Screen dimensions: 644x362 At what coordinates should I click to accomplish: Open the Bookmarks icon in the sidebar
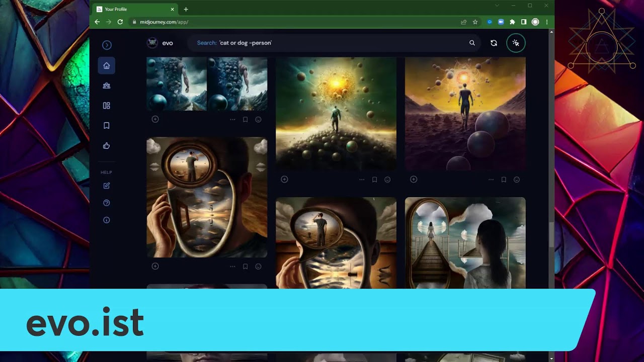pos(107,126)
